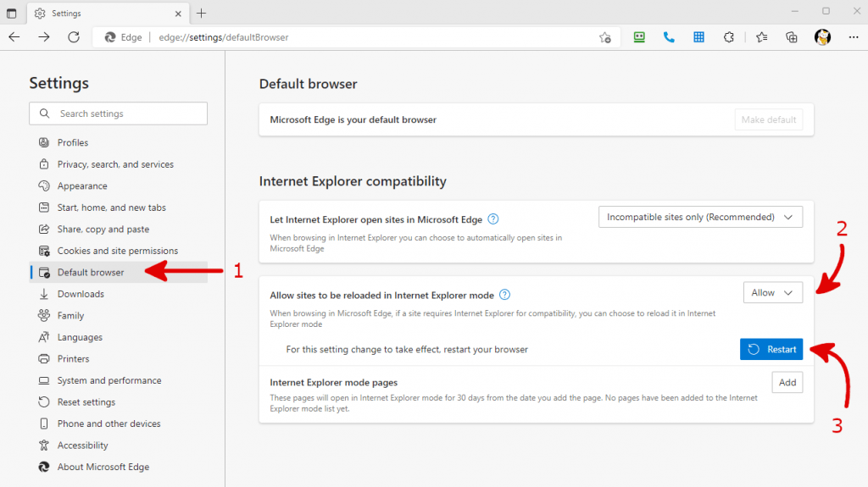Click the blue phone extension icon

(x=669, y=37)
